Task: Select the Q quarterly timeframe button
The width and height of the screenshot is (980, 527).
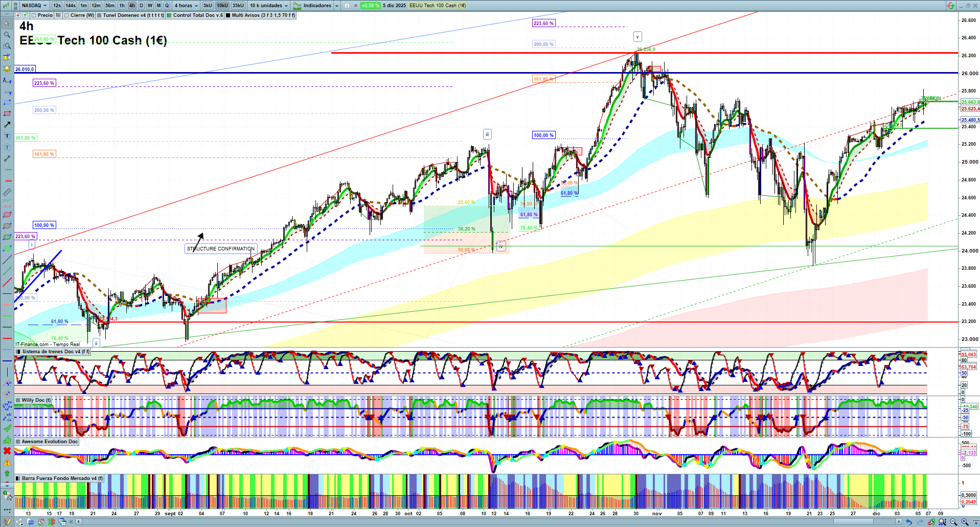Action: point(167,6)
